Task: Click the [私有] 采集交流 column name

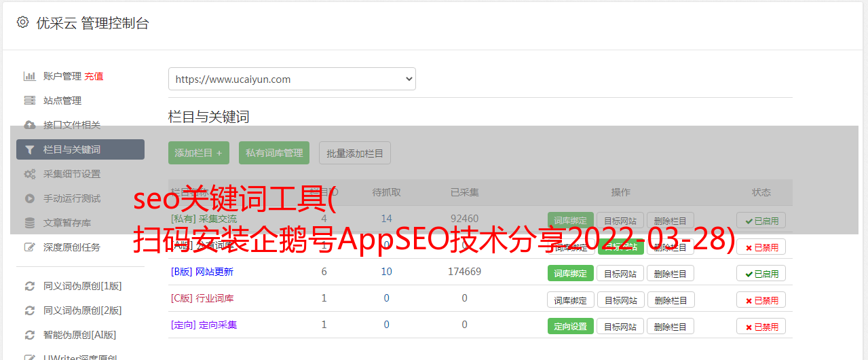Action: pyautogui.click(x=204, y=219)
